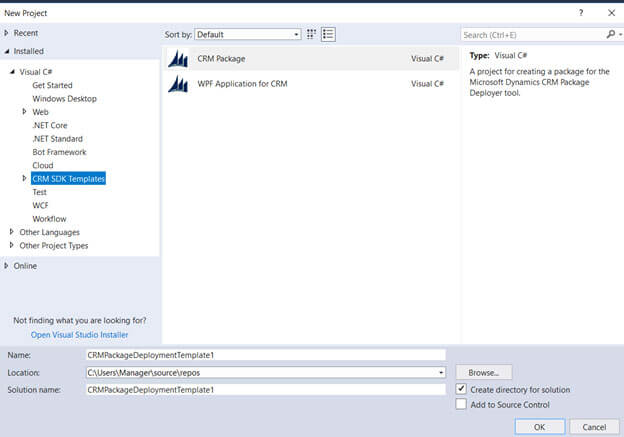Screen dimensions: 624x437
Task: Open the Location path dropdown arrow
Action: [441, 373]
